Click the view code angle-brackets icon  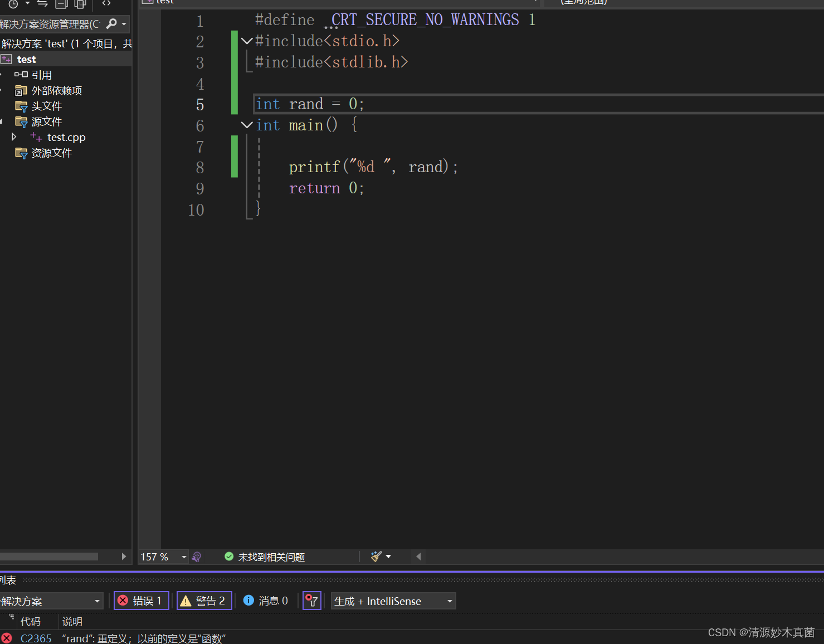click(106, 3)
